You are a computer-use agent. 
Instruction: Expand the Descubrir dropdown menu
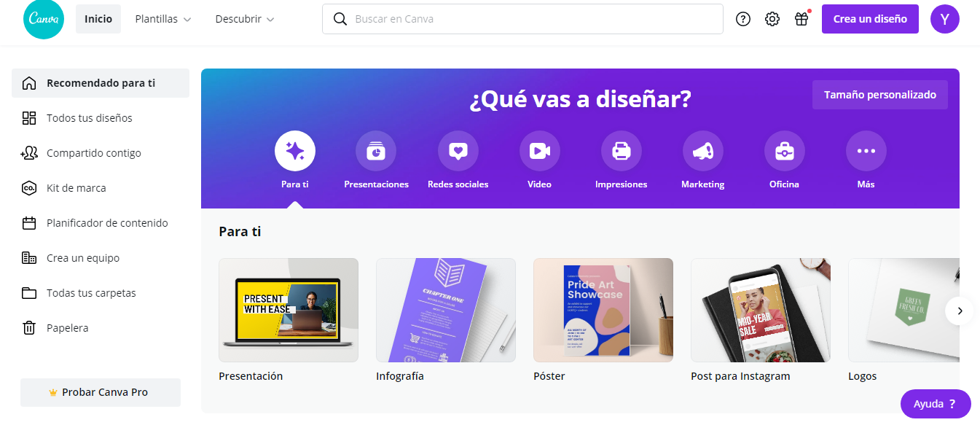245,19
